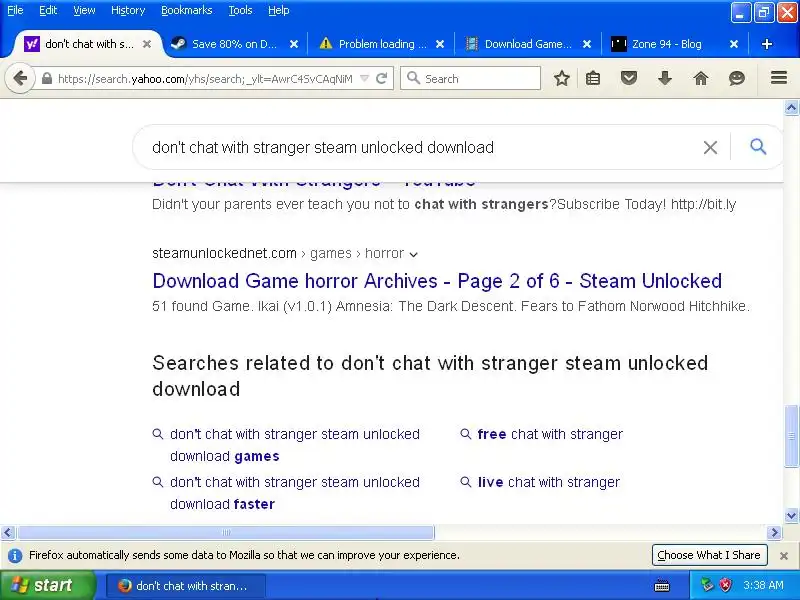Click the horizontal scrollbar thumb
The height and width of the screenshot is (600, 800).
pyautogui.click(x=226, y=533)
